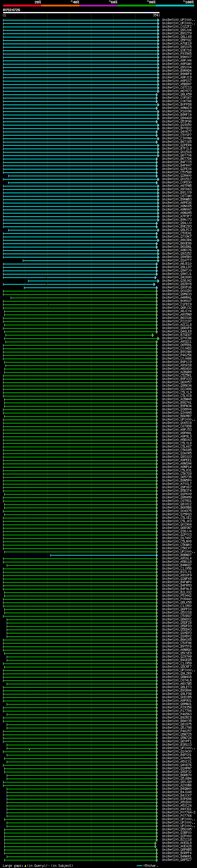Select the UniRef100_Q9XFU6 label
This screenshot has width=197, height=868.
pos(176,287)
